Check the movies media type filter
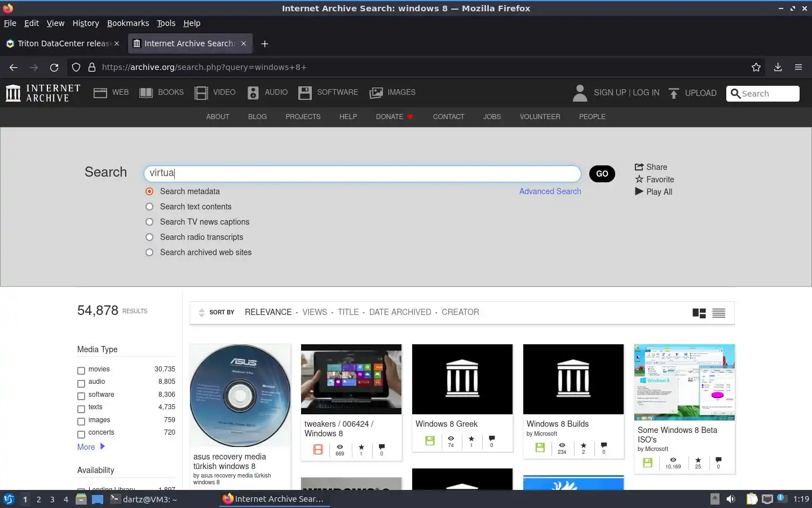 (x=81, y=371)
